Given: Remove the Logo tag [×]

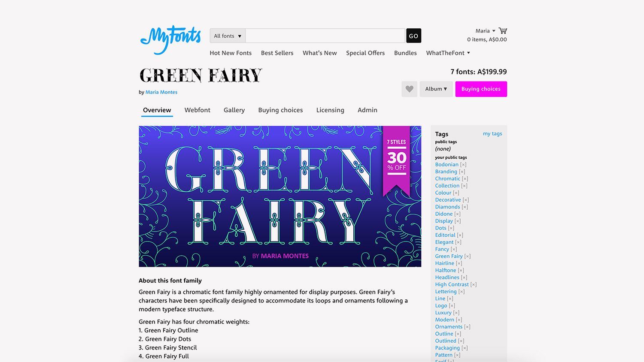Looking at the screenshot, I should [452, 306].
